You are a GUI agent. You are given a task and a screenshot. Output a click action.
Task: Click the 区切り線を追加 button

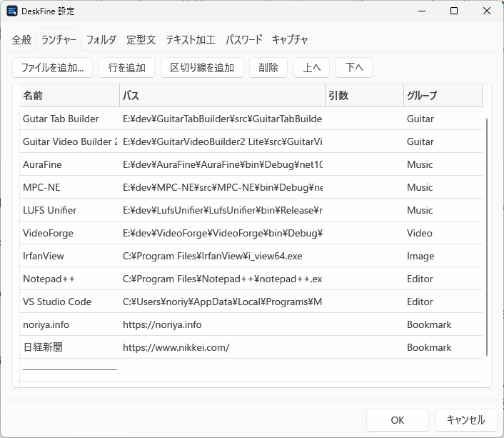click(202, 68)
